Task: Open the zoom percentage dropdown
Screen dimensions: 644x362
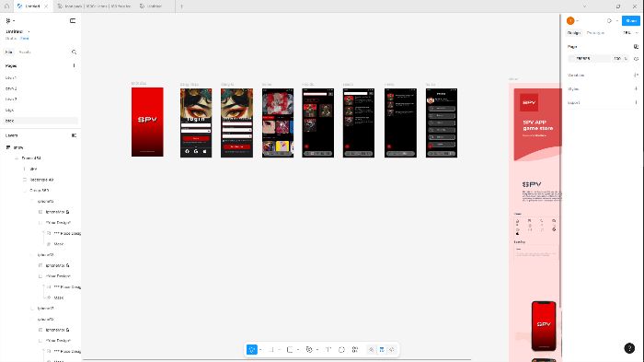Action: click(x=630, y=33)
